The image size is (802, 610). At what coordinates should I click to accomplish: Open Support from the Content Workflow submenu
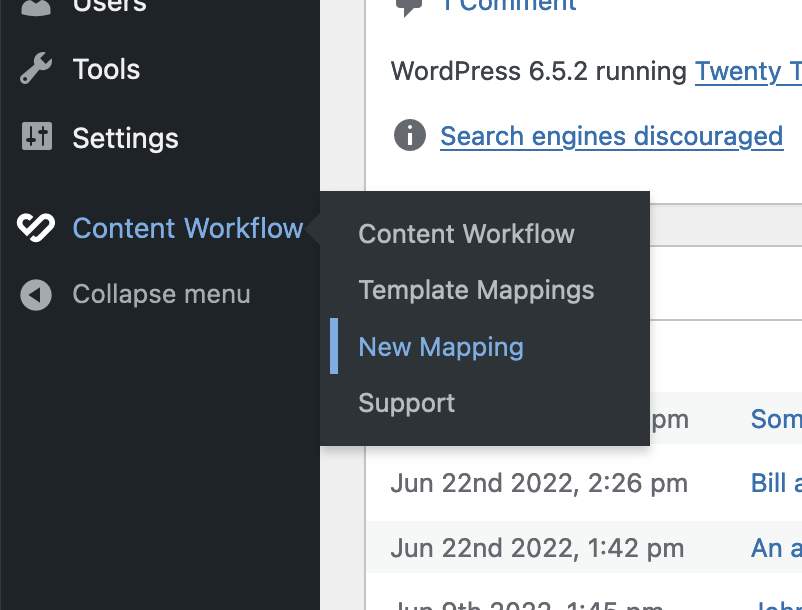406,403
